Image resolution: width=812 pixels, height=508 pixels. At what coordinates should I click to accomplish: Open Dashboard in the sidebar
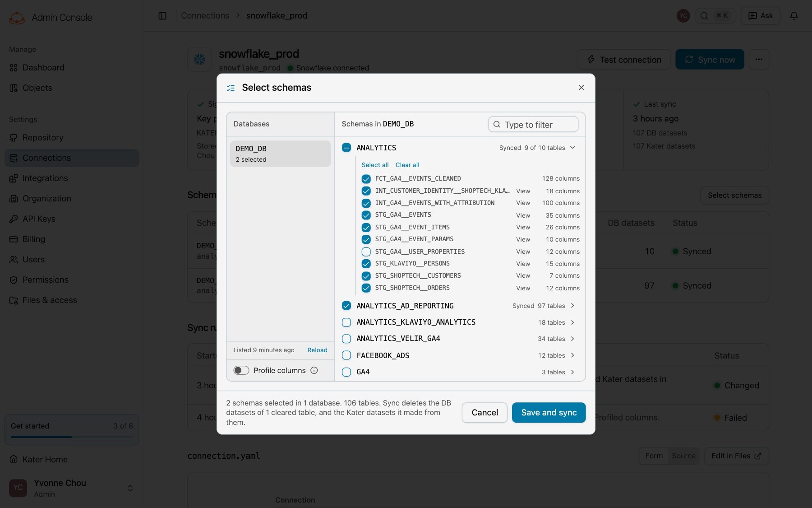[x=72, y=68]
